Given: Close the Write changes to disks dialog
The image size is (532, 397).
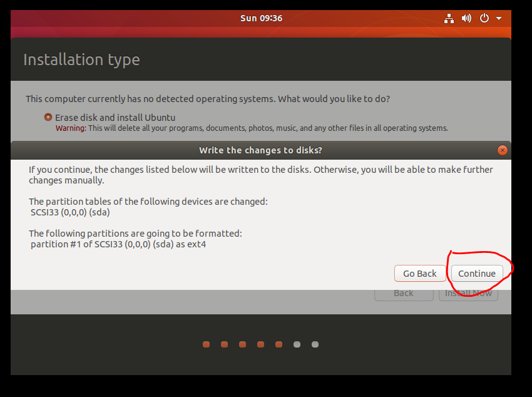Looking at the screenshot, I should 502,150.
